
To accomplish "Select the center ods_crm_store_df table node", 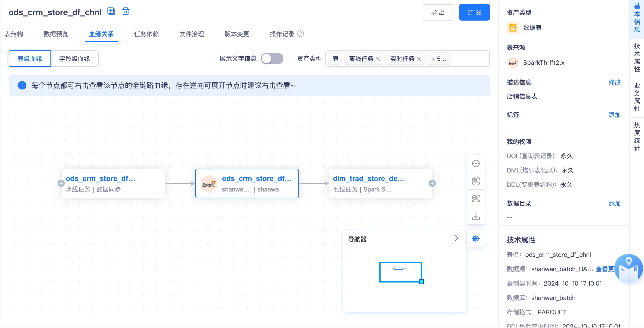I will 247,184.
